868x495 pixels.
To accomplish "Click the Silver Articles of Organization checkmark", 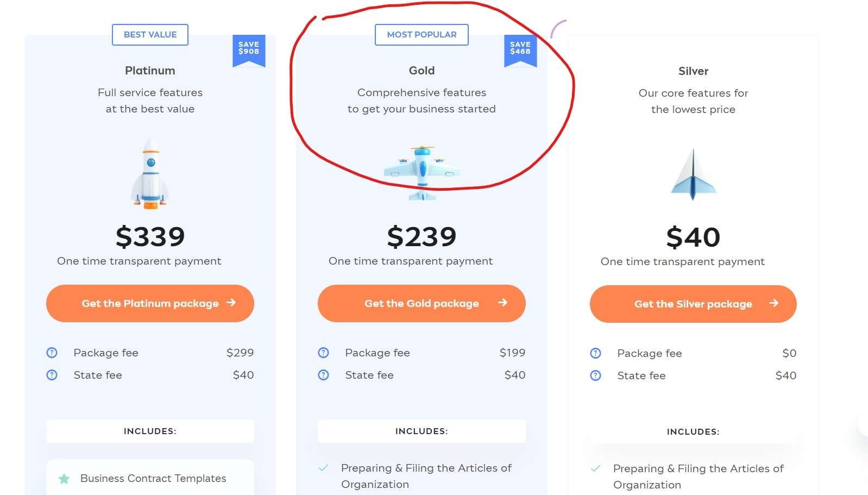I will point(596,468).
